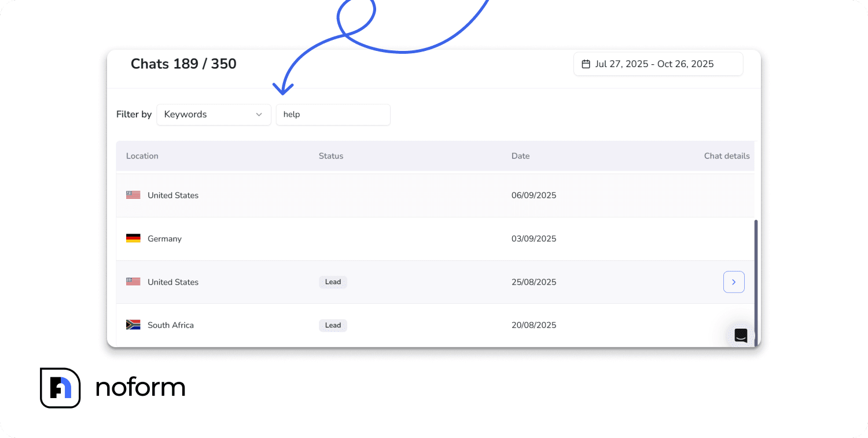Click the noform wordmark link
This screenshot has height=438, width=868.
pos(141,388)
